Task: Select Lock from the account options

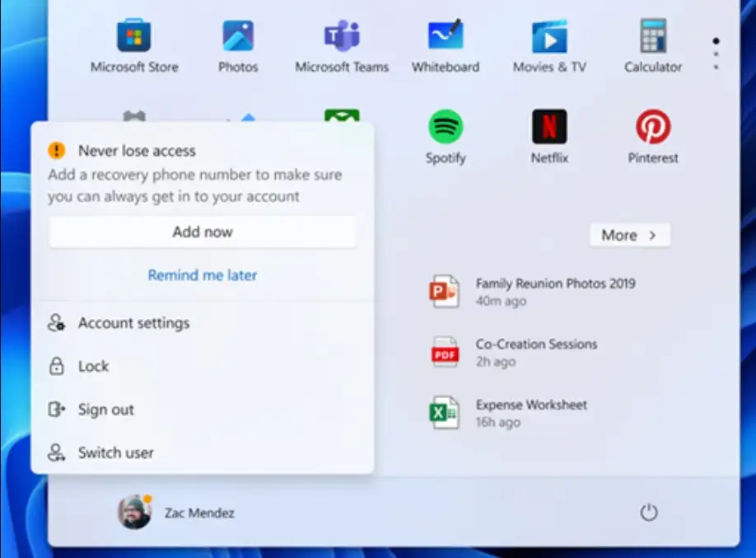Action: coord(93,366)
